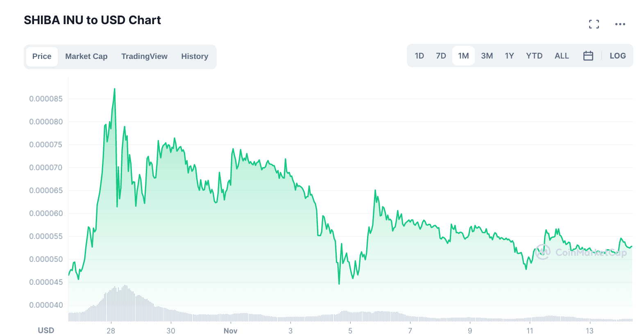Toggle the LOG scale option

617,56
